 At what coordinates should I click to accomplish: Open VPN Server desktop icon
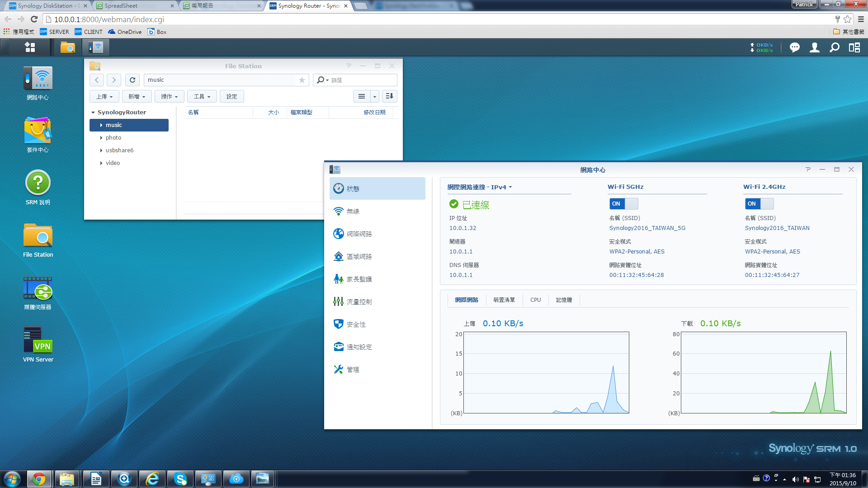point(38,345)
